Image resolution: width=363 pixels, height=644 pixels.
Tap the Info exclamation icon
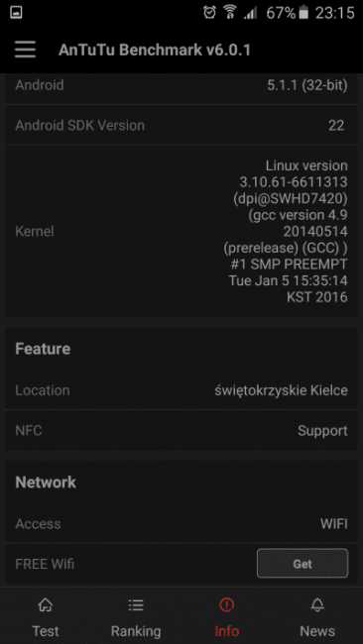click(226, 604)
